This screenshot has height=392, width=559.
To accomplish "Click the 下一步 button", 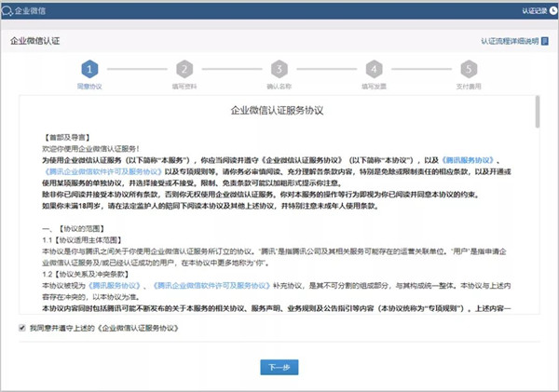I will pyautogui.click(x=279, y=367).
